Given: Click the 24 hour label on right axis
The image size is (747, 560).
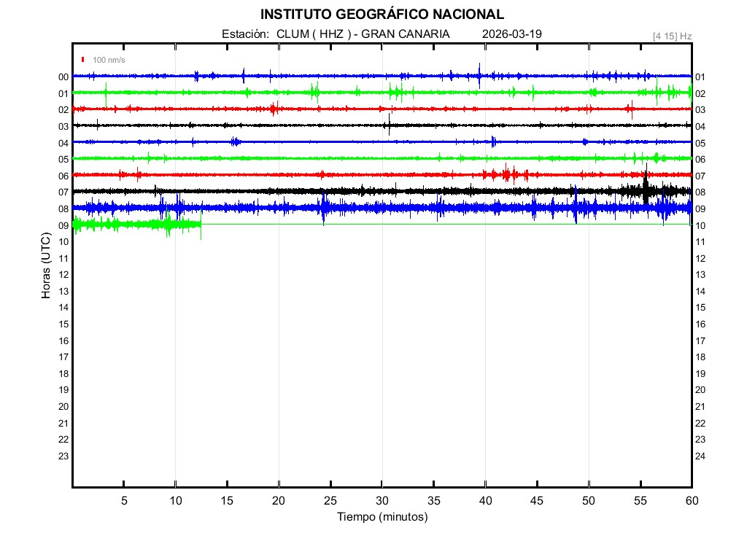Looking at the screenshot, I should coord(700,456).
